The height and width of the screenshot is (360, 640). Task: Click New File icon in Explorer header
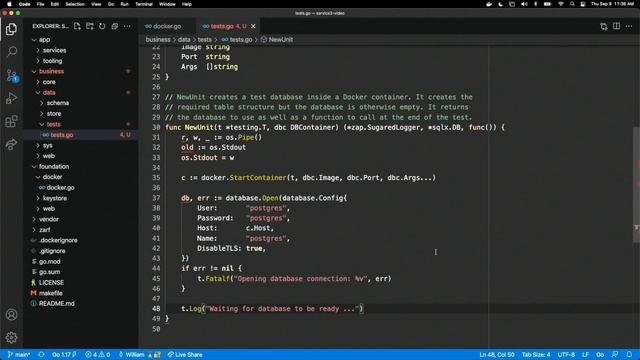click(77, 26)
